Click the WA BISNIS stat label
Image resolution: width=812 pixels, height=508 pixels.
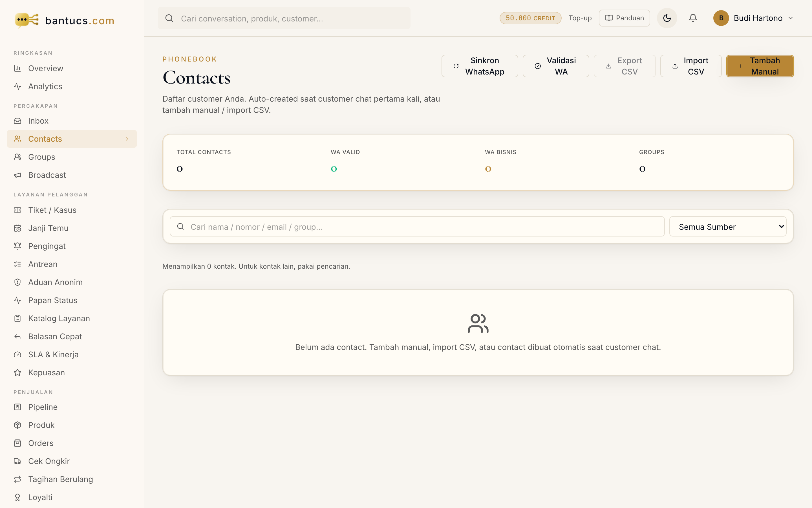tap(501, 152)
